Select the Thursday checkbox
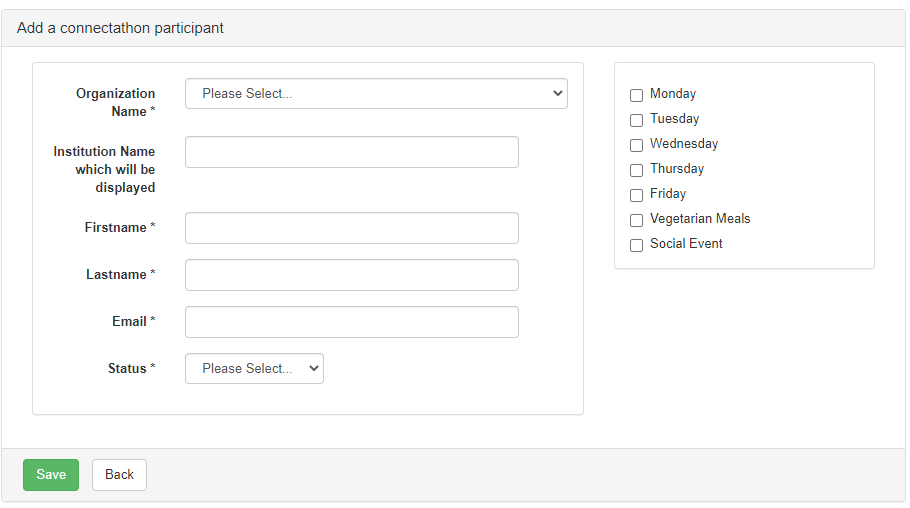910x508 pixels. click(637, 170)
